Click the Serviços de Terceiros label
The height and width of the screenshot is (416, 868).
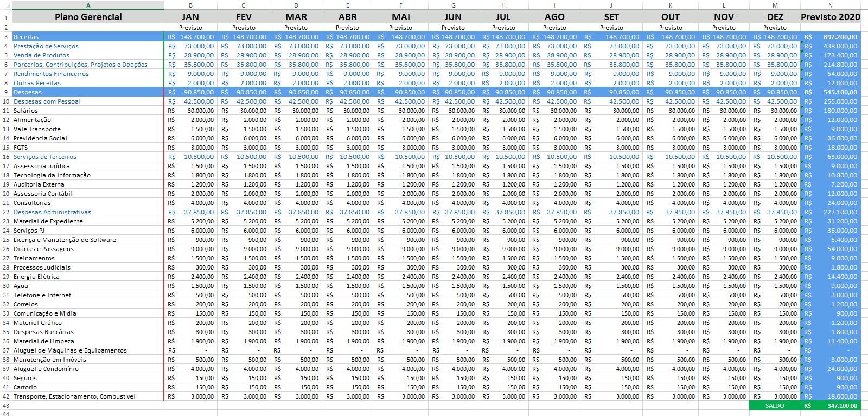click(x=45, y=157)
